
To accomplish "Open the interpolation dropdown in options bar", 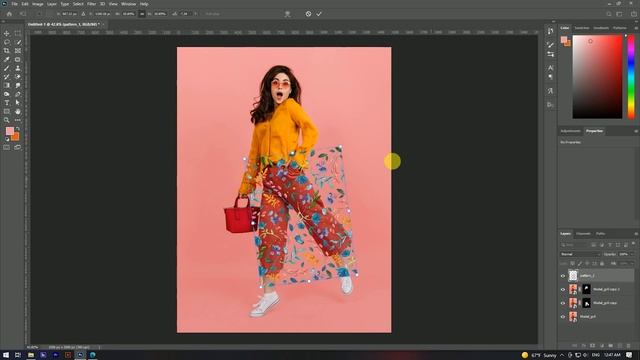I will click(x=213, y=14).
